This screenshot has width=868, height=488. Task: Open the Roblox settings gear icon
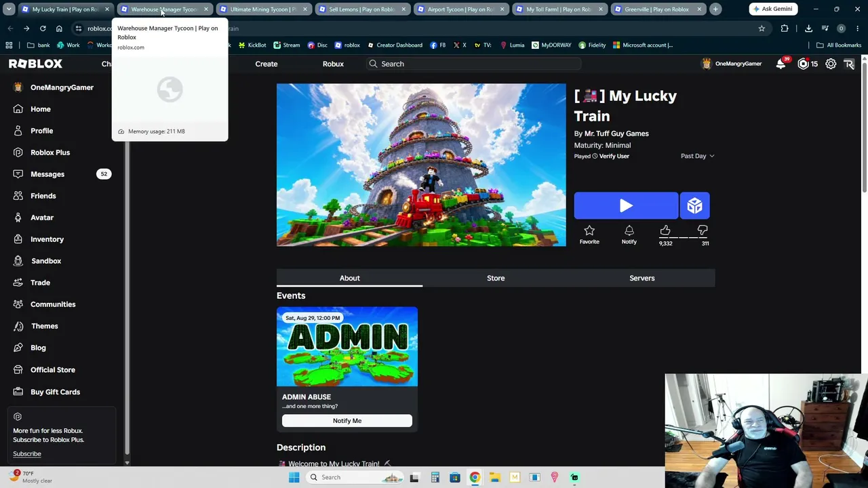[x=831, y=64]
